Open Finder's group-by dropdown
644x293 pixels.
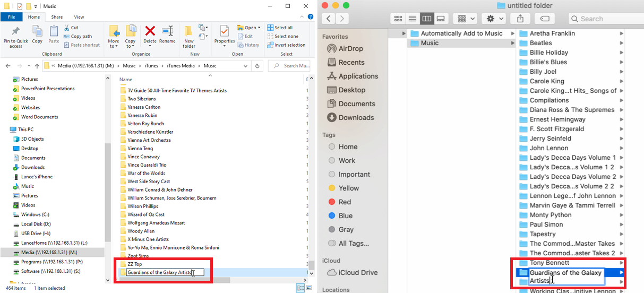pyautogui.click(x=465, y=19)
